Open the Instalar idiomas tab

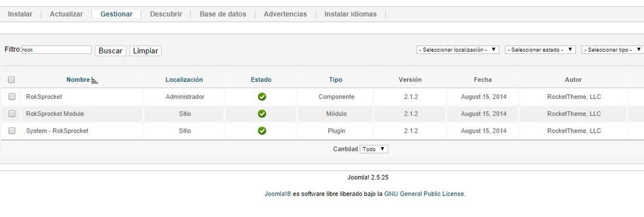point(350,14)
